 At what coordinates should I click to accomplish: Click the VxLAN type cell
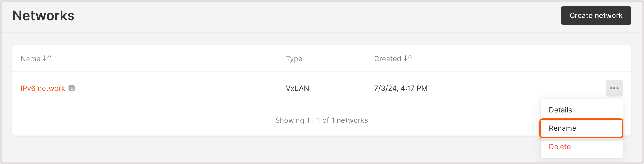pyautogui.click(x=297, y=88)
